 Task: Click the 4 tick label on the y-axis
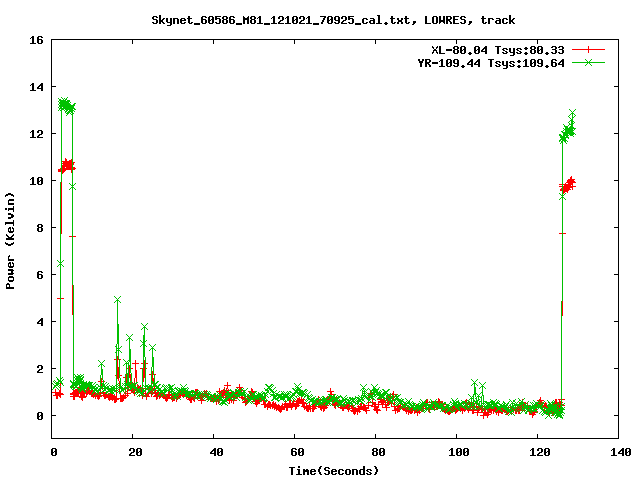click(38, 322)
